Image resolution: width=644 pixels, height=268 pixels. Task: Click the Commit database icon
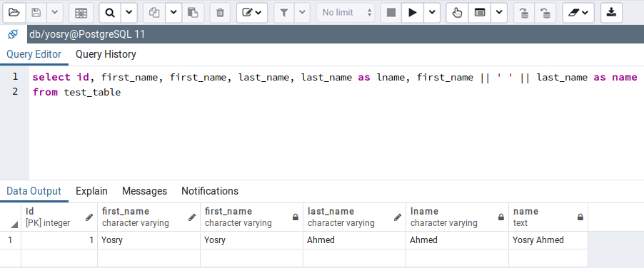coord(524,13)
